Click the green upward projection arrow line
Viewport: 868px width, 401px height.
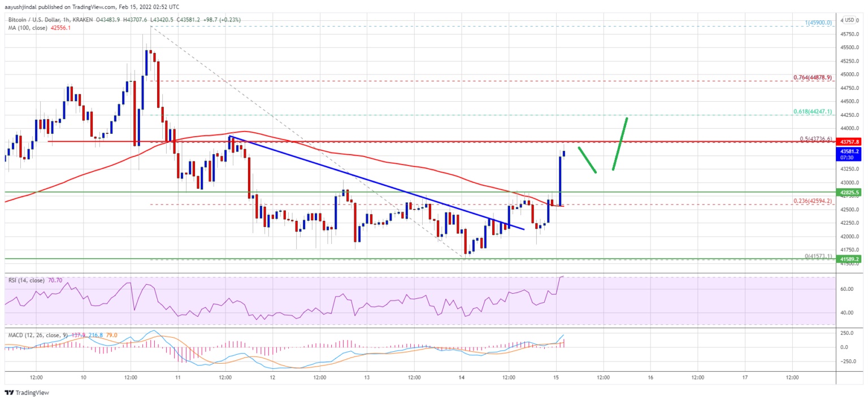pos(620,144)
